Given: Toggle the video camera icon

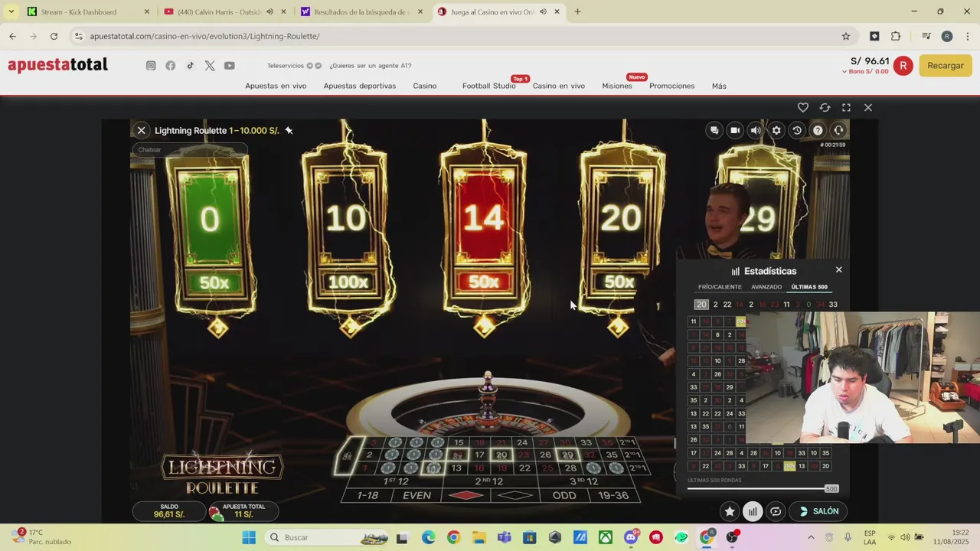Looking at the screenshot, I should pos(735,130).
